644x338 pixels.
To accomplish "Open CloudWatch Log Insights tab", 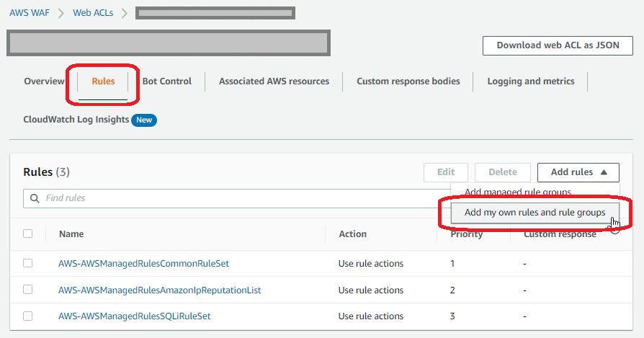I will [76, 120].
